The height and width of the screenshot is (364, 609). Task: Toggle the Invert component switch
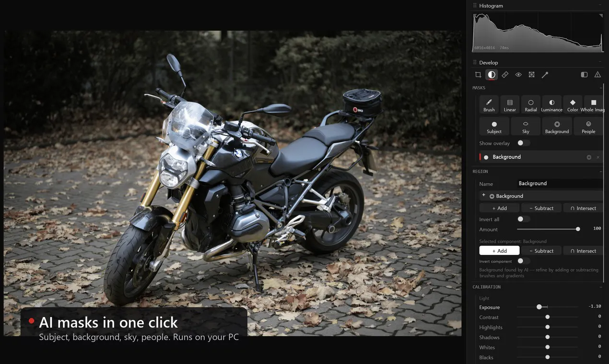[x=524, y=261]
